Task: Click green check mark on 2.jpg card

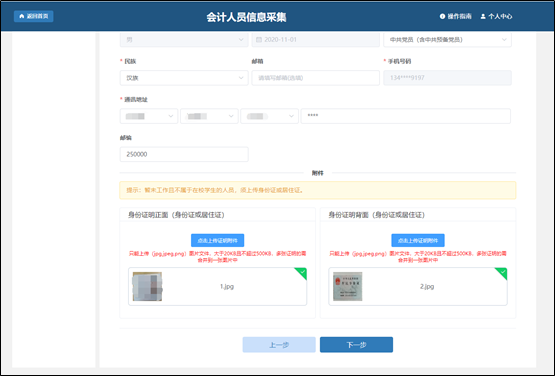Action: (x=502, y=272)
